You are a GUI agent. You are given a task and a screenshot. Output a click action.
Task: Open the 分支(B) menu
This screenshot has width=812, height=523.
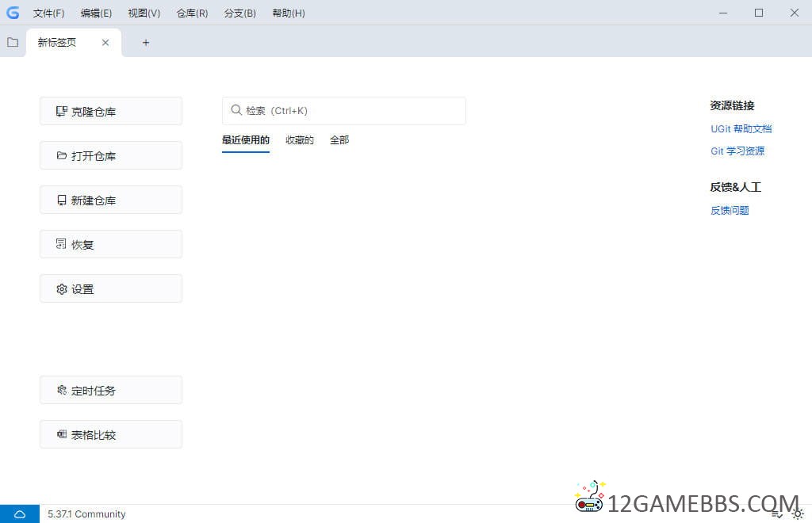coord(239,13)
